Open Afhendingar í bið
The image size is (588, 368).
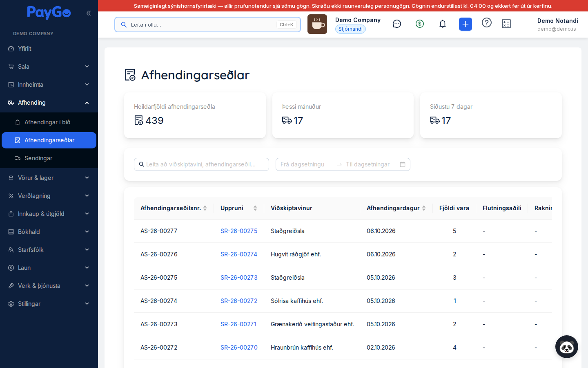click(49, 122)
